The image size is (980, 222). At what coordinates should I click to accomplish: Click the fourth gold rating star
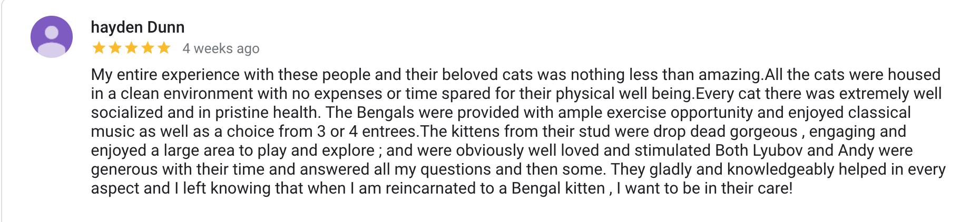(x=148, y=48)
